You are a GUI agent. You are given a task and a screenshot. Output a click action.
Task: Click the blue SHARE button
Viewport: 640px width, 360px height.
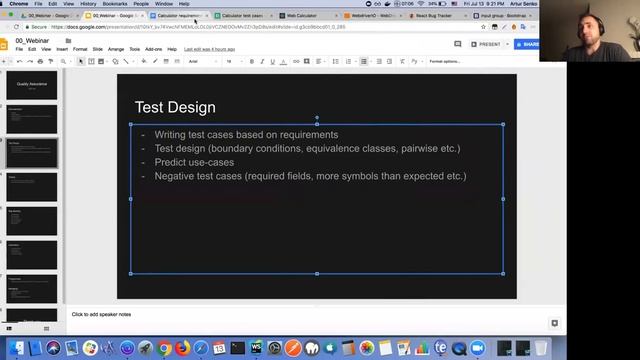527,44
